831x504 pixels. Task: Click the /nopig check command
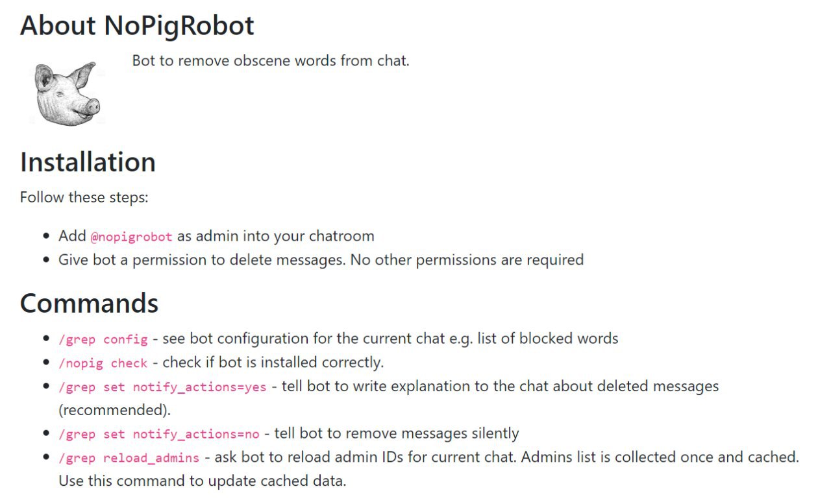click(x=103, y=363)
